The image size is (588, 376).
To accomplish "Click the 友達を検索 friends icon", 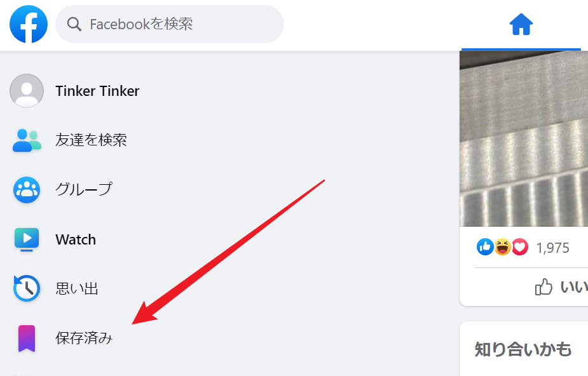I will pos(27,140).
